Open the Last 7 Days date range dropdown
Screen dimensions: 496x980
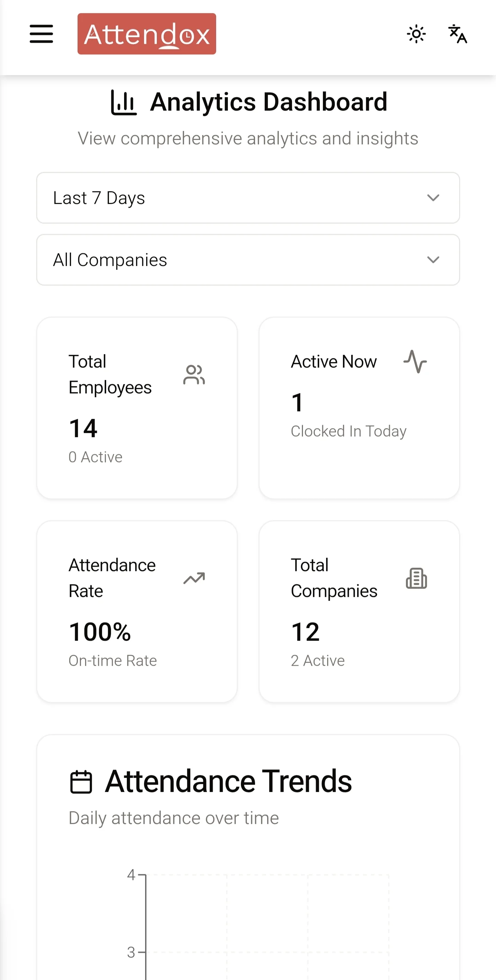click(248, 198)
